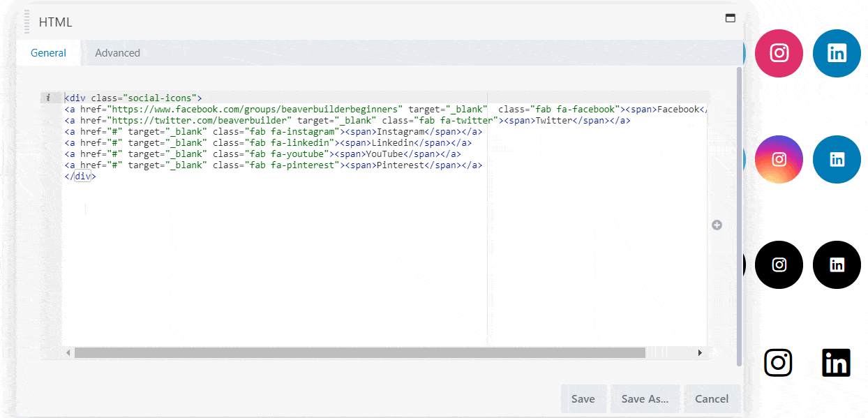Switch to the General tab
This screenshot has width=868, height=418.
[x=48, y=53]
